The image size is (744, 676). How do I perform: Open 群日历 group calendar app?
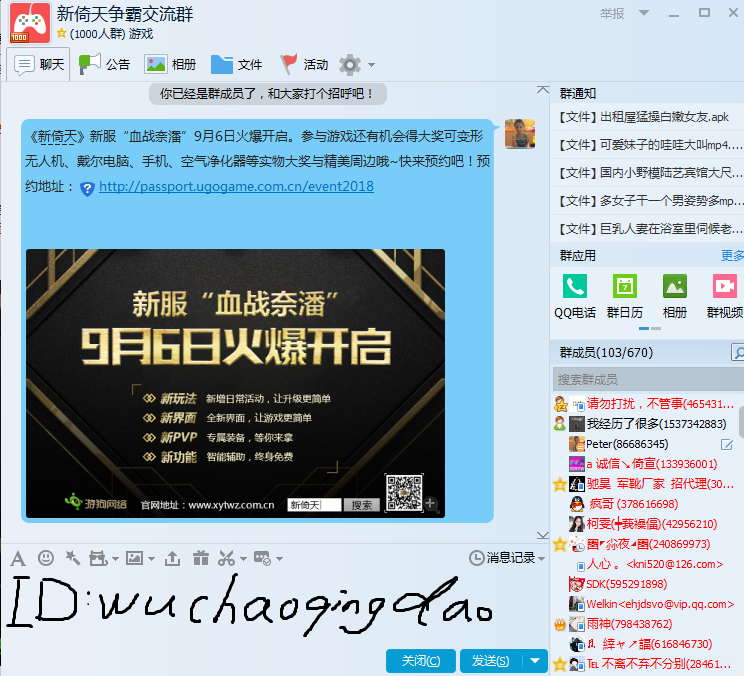625,297
